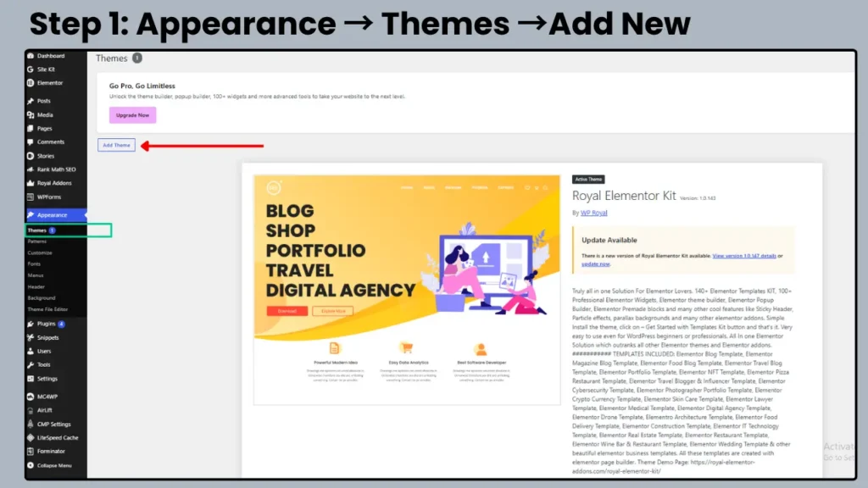868x488 pixels.
Task: Click the Upgrade Now button
Action: (132, 115)
